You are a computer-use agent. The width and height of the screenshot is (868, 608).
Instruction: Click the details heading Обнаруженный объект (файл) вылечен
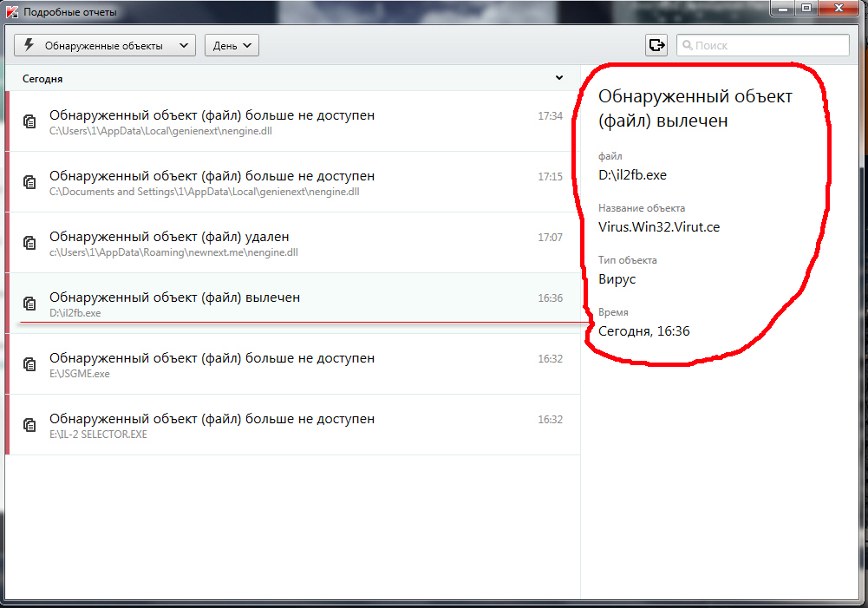pos(695,108)
